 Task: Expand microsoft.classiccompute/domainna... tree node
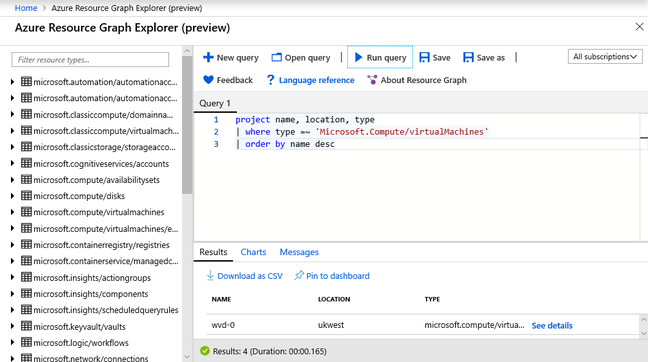[12, 114]
